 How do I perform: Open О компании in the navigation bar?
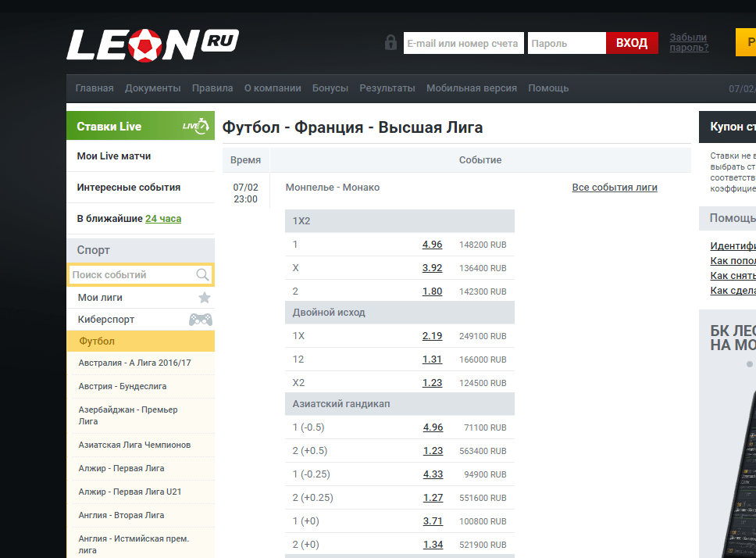(x=273, y=88)
